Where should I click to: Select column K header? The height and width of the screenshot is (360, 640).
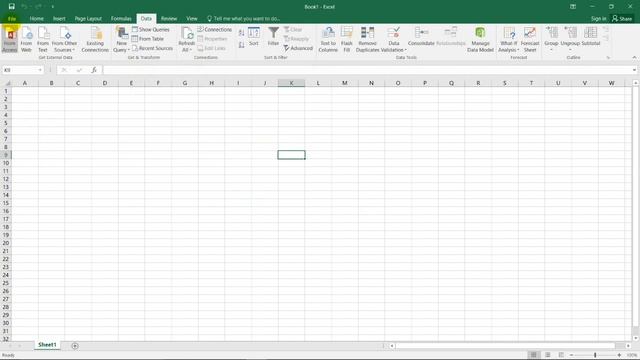291,83
